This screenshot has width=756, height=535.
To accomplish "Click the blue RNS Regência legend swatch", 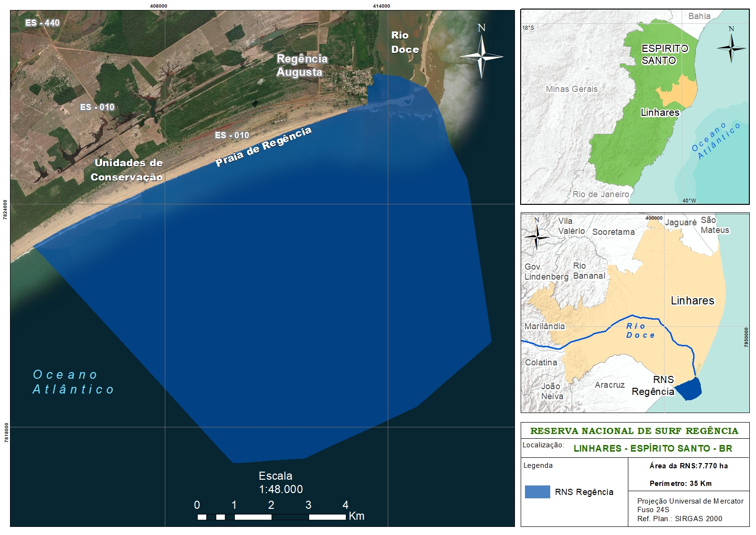I will click(x=537, y=492).
